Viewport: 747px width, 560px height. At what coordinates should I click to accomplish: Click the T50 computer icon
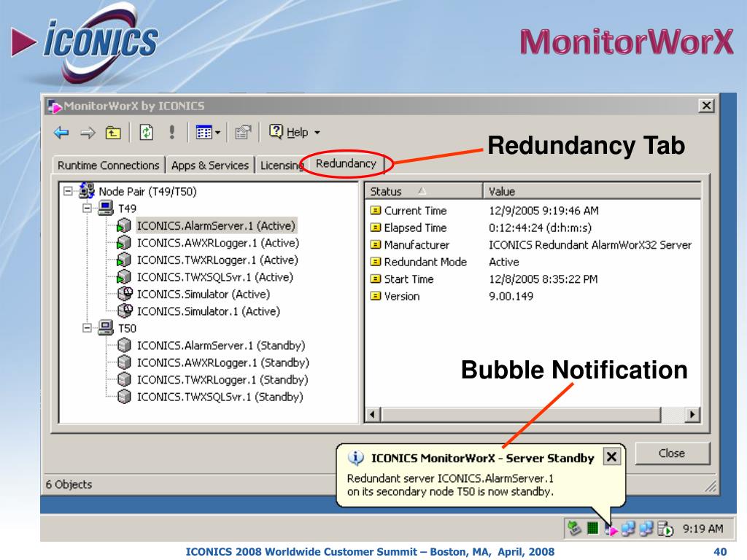pyautogui.click(x=106, y=327)
